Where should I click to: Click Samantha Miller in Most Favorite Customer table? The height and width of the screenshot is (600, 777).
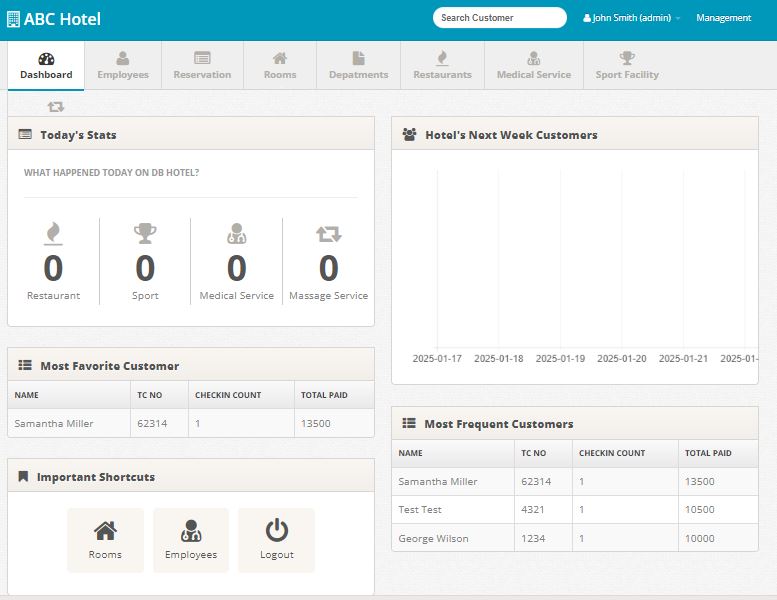54,424
